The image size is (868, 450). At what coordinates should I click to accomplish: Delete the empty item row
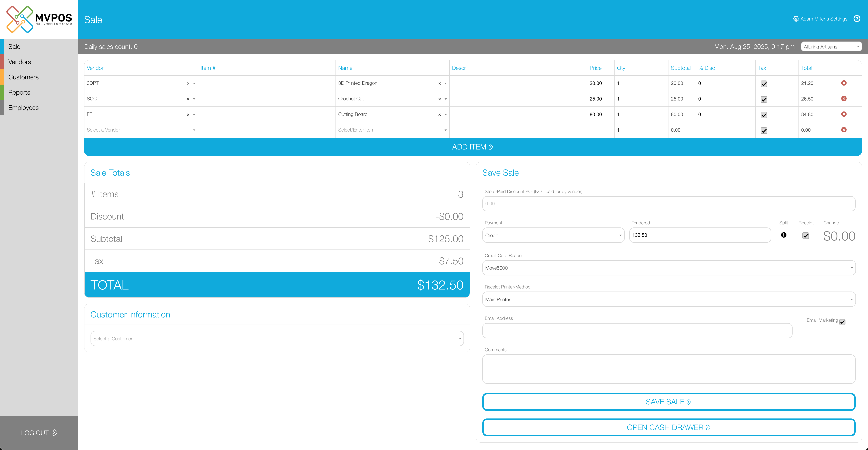point(844,130)
